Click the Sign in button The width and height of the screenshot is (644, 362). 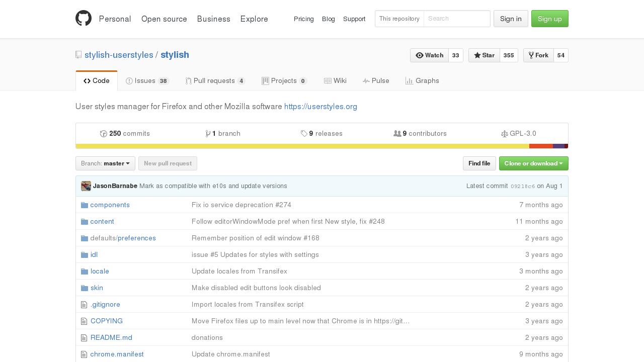pos(511,19)
